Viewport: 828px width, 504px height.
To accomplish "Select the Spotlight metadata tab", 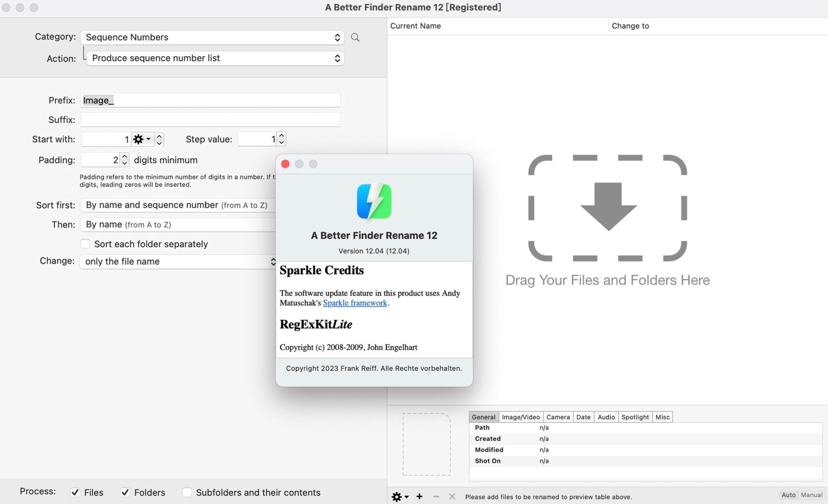I will (x=635, y=417).
